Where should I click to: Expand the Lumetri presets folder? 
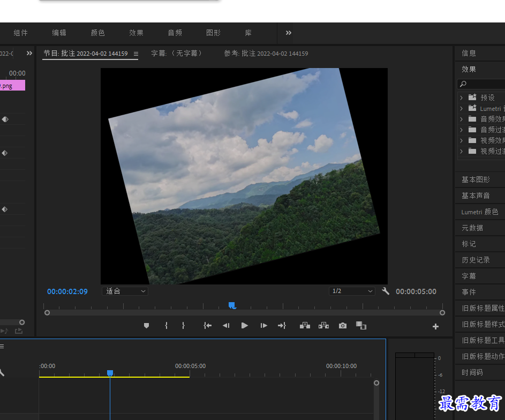pos(461,109)
